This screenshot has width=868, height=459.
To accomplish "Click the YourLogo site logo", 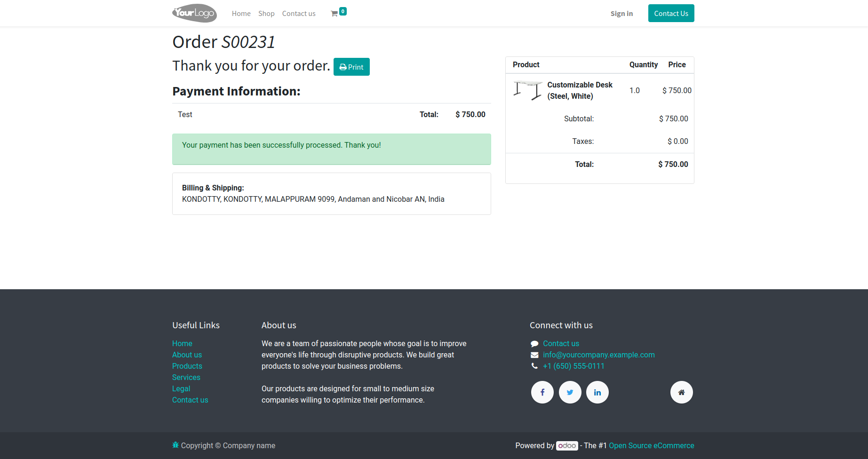I will pos(194,13).
